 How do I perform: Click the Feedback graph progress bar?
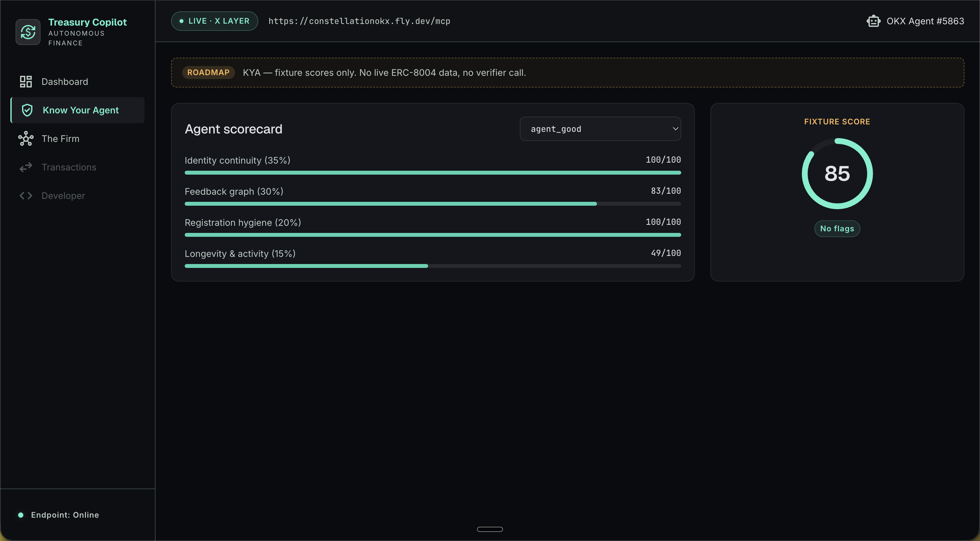pyautogui.click(x=433, y=204)
